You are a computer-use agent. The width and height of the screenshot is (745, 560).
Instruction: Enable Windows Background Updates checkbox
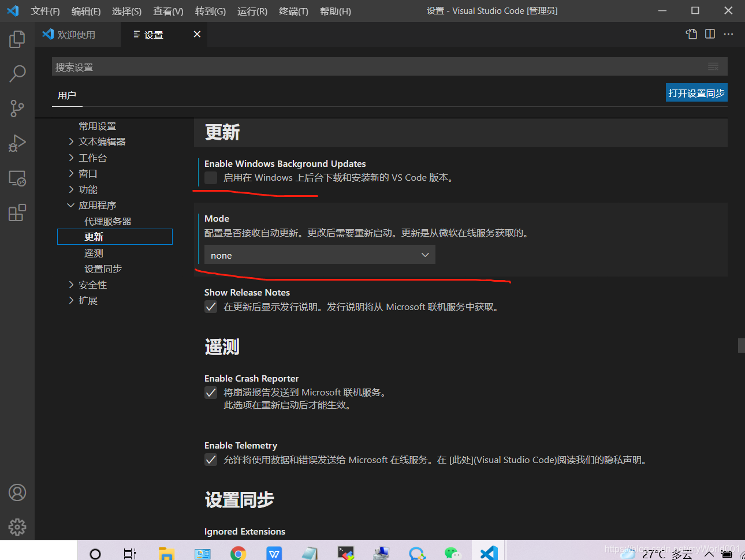tap(211, 178)
